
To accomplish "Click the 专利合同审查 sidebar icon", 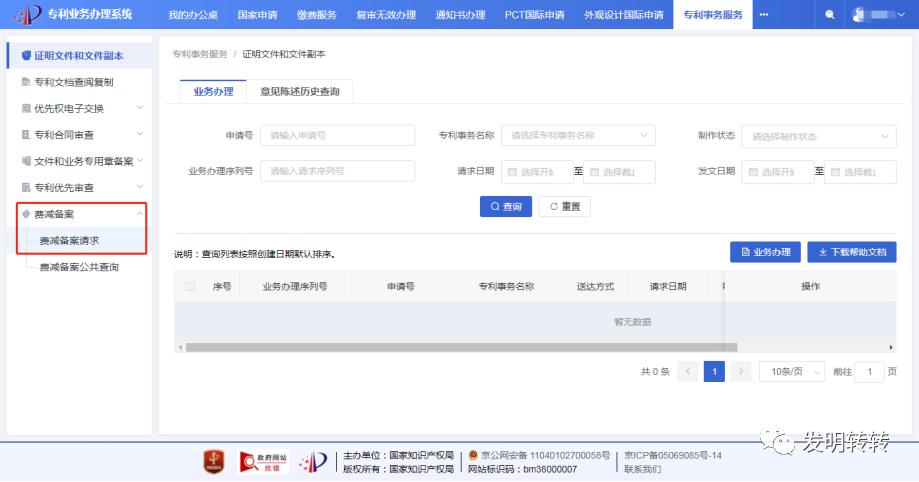I will pos(26,134).
